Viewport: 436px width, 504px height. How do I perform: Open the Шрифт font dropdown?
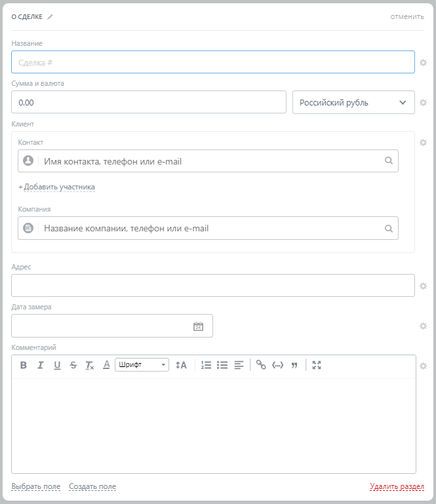[x=142, y=365]
